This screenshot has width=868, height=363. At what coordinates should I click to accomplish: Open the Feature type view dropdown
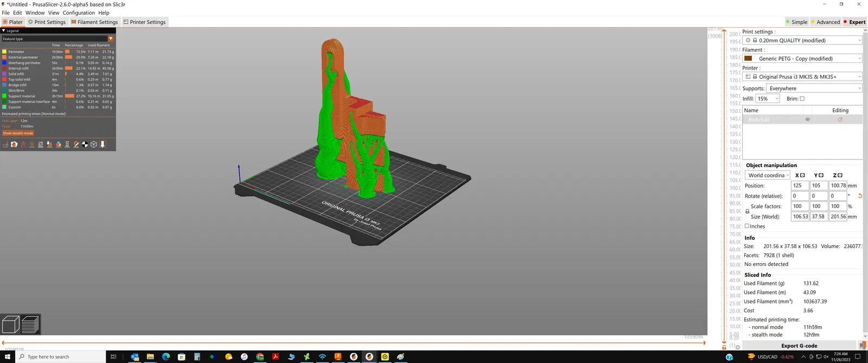[x=58, y=39]
